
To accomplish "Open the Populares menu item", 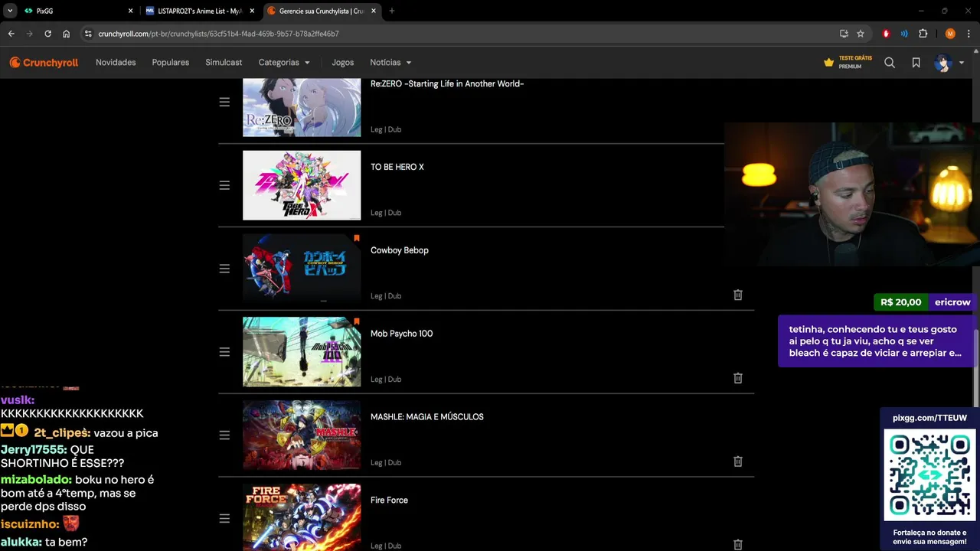I will (x=171, y=63).
